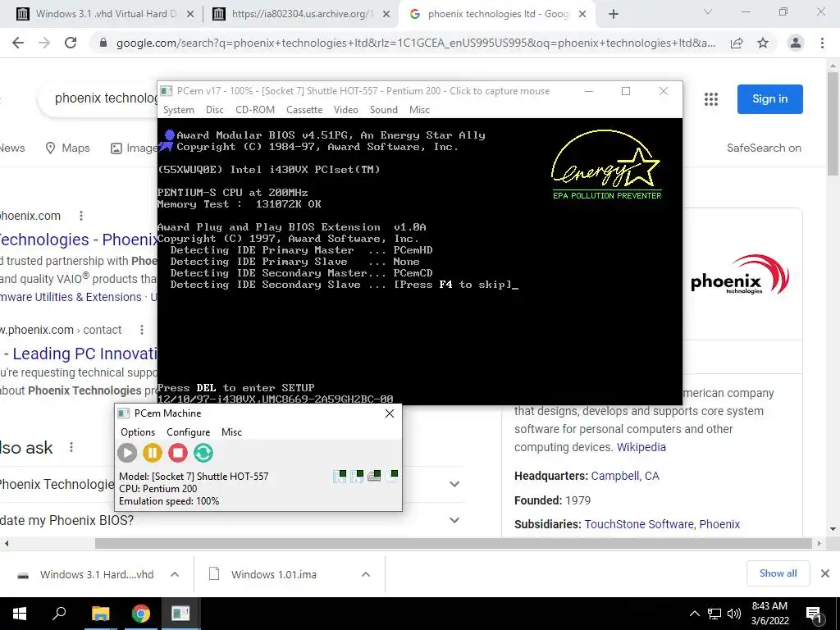840x630 pixels.
Task: Open Firmware Utilities & Extensions sitelink
Action: [x=71, y=297]
